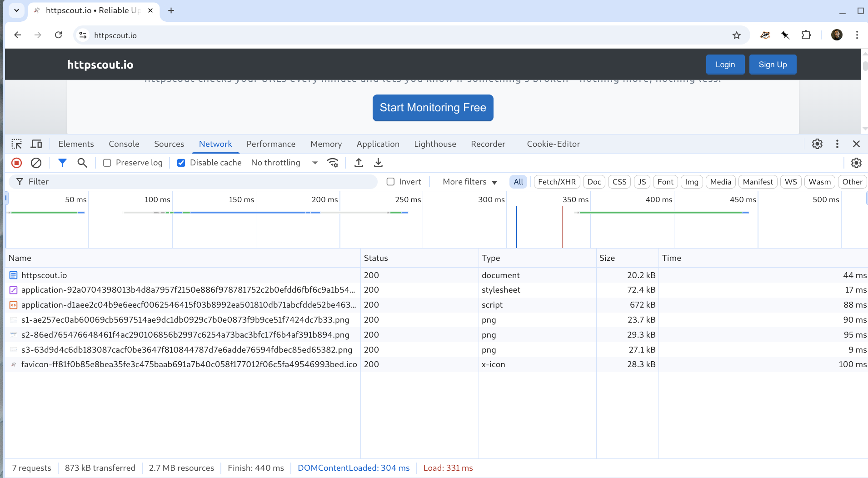
Task: Go back in browser history
Action: 18,35
